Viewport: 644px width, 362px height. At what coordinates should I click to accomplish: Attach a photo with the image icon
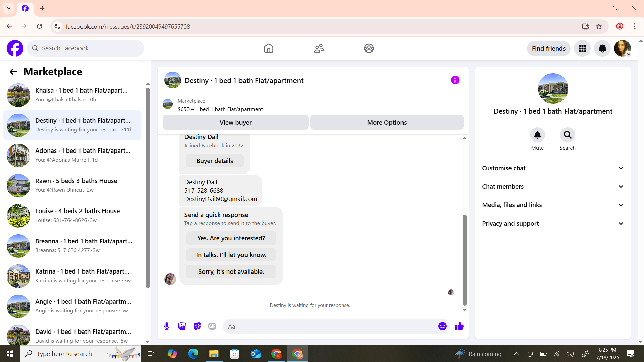(182, 326)
